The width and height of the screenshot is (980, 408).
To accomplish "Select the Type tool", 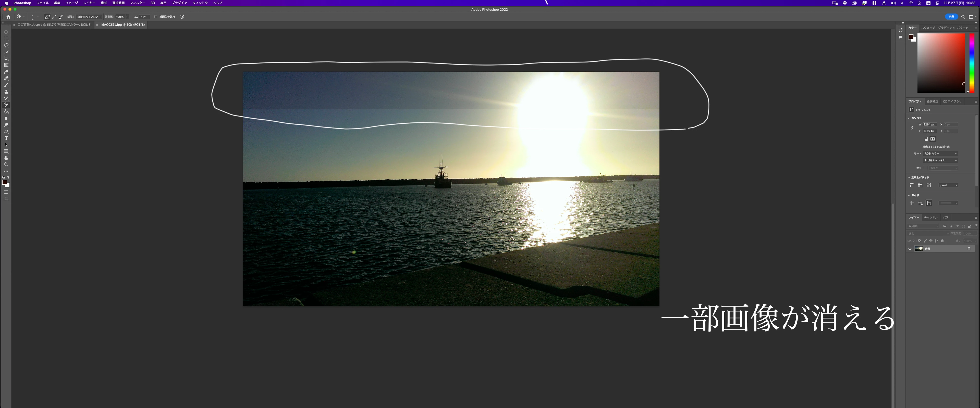I will (x=6, y=138).
